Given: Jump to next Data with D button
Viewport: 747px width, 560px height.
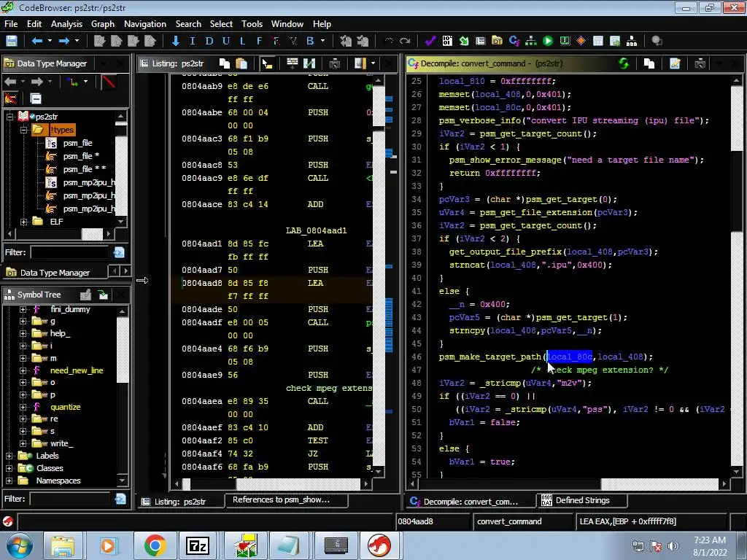Looking at the screenshot, I should tap(209, 41).
